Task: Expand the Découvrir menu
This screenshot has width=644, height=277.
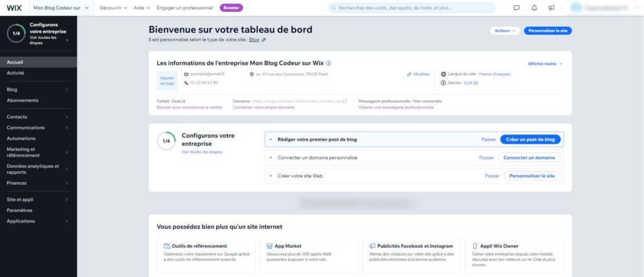Action: [x=113, y=8]
